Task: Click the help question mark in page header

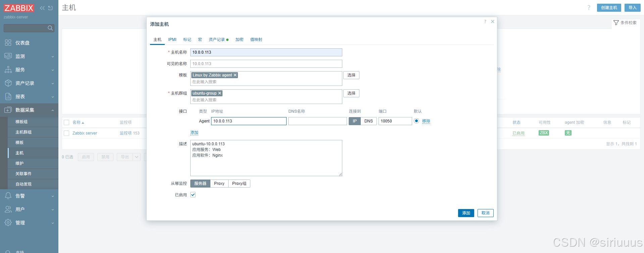Action: [589, 8]
